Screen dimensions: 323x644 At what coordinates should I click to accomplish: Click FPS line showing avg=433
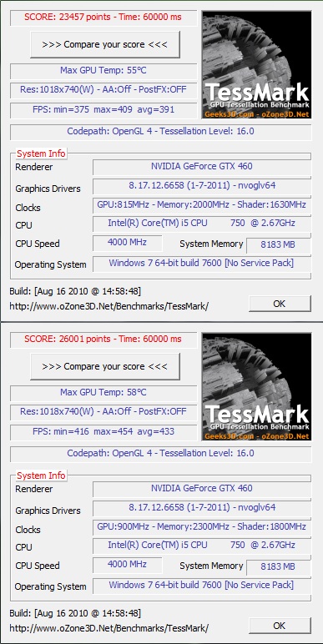103,432
